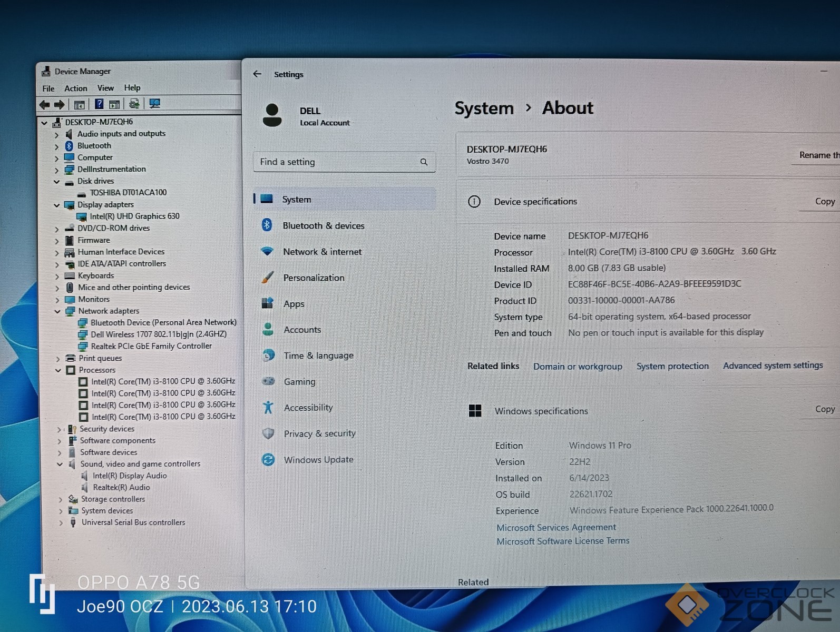Click the DELL user account avatar
Image resolution: width=840 pixels, height=632 pixels.
click(x=272, y=115)
